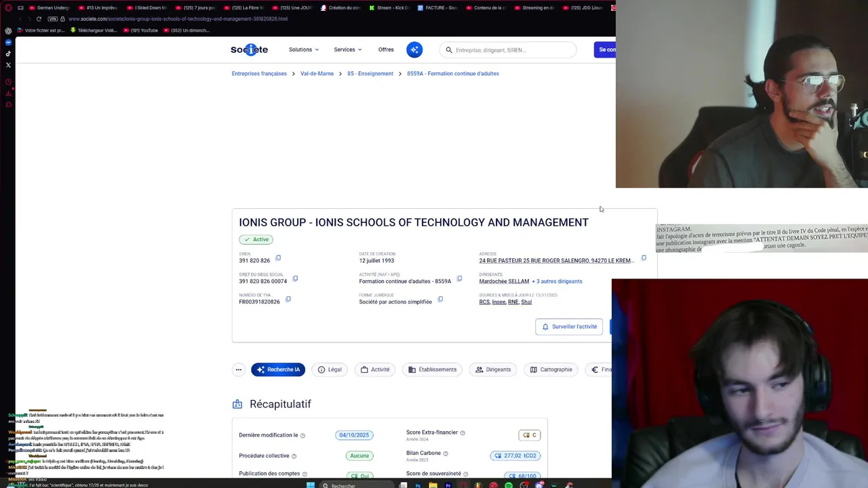Click the Surveiller l'activité button

(x=569, y=327)
